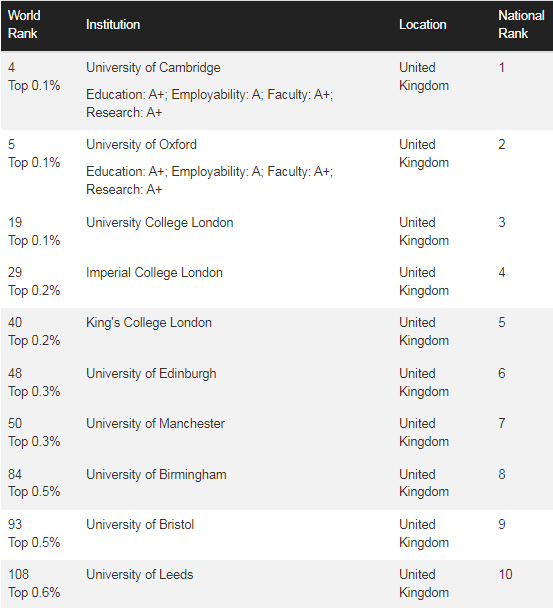Image resolution: width=553 pixels, height=608 pixels.
Task: Select University of Birmingham
Action: [x=156, y=474]
